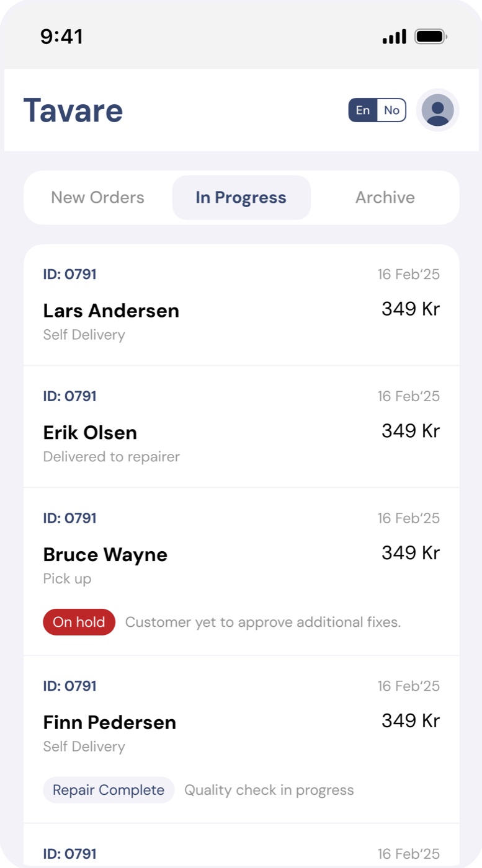
Task: Switch language toggle to No
Action: [391, 110]
